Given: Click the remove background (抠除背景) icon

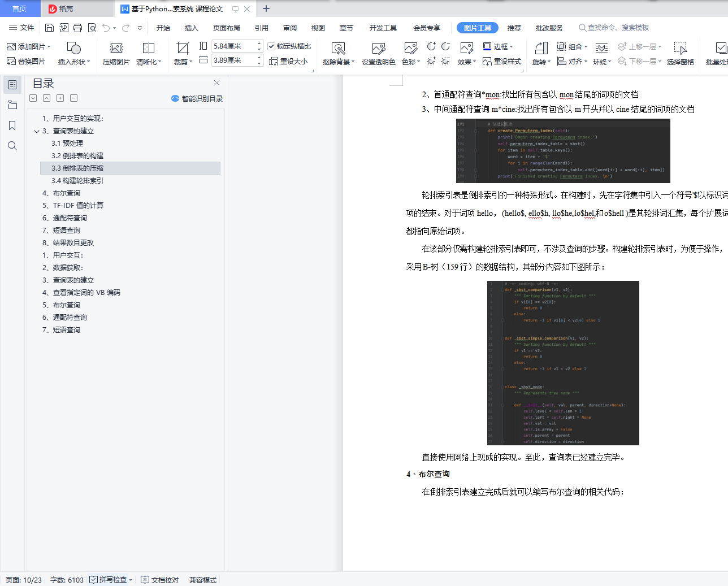Looking at the screenshot, I should pyautogui.click(x=338, y=48).
